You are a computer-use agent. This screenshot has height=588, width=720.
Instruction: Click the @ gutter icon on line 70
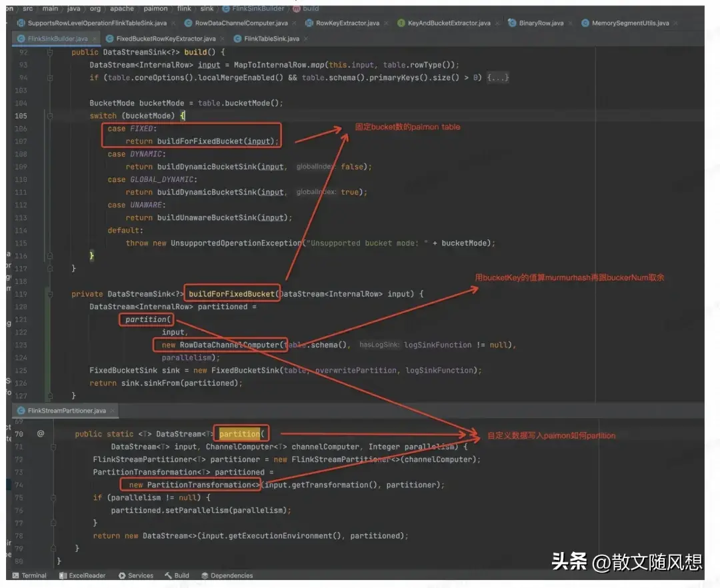pyautogui.click(x=41, y=433)
